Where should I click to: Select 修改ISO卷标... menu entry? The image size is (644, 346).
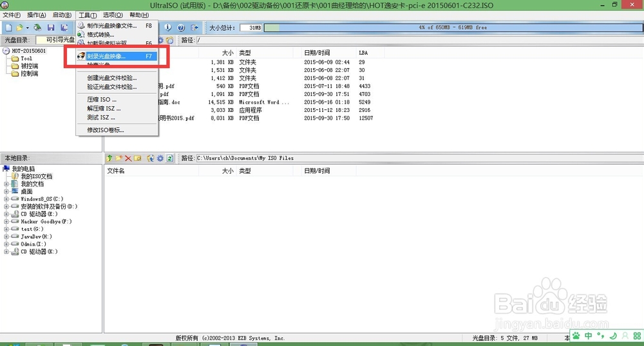[x=117, y=130]
